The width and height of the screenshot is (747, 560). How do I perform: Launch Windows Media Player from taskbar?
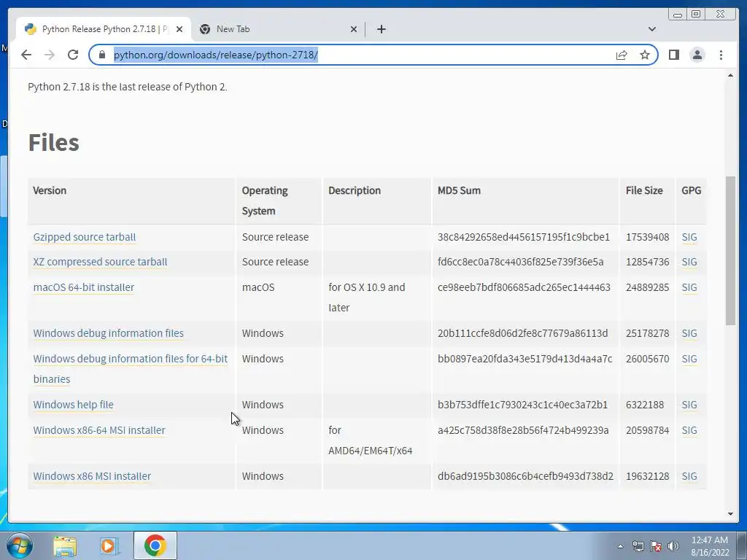(x=109, y=545)
